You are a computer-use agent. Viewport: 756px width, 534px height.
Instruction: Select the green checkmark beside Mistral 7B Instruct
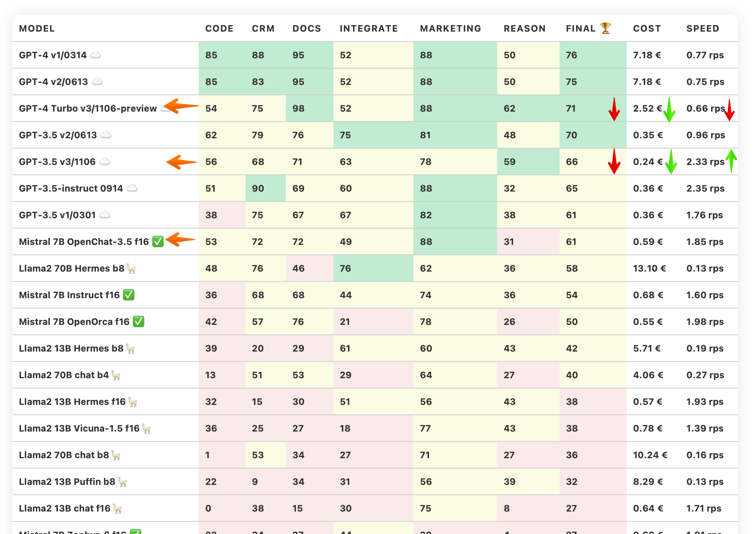(129, 295)
